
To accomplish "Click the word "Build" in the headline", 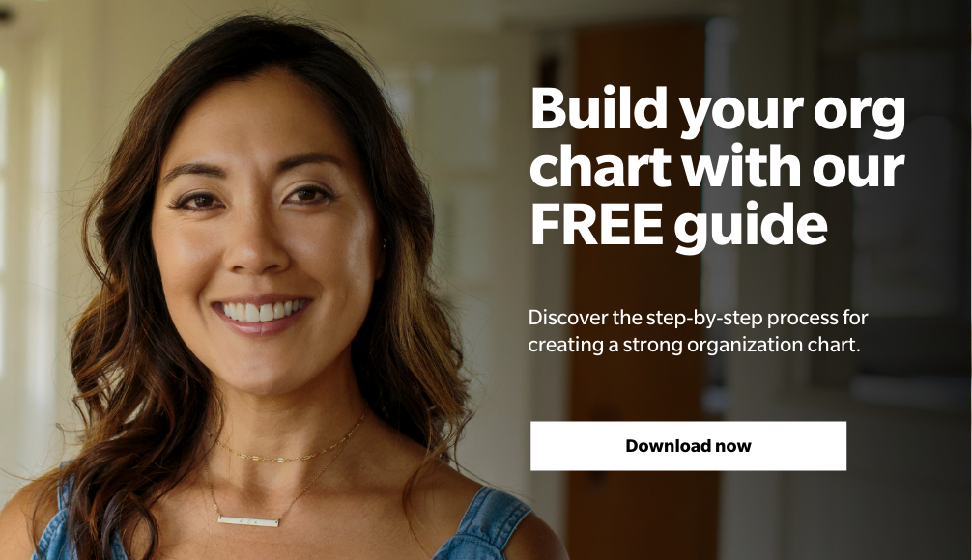I will [x=598, y=108].
